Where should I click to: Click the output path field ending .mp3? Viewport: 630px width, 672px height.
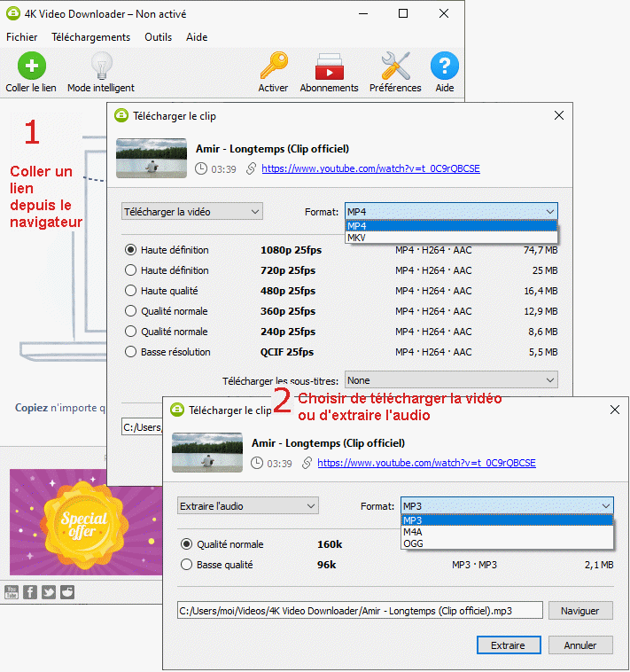[360, 610]
